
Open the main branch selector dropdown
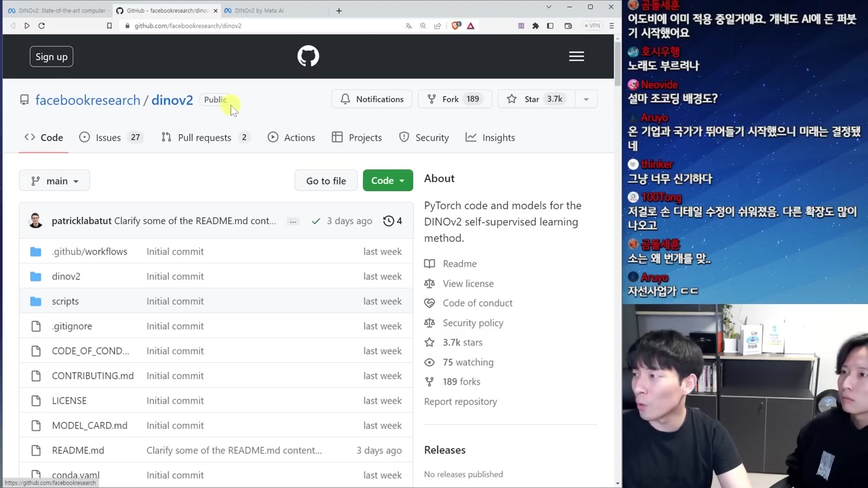(x=54, y=181)
